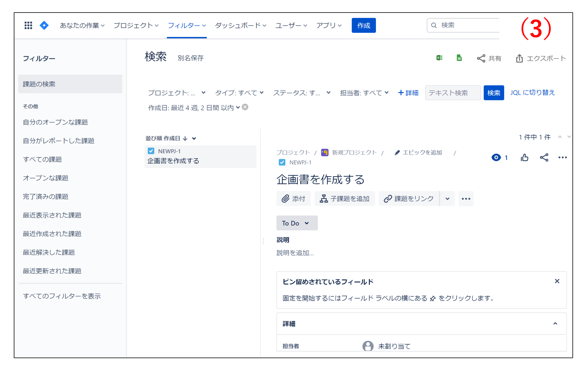Click 子課題を追加 button
This screenshot has width=588, height=370.
point(344,198)
